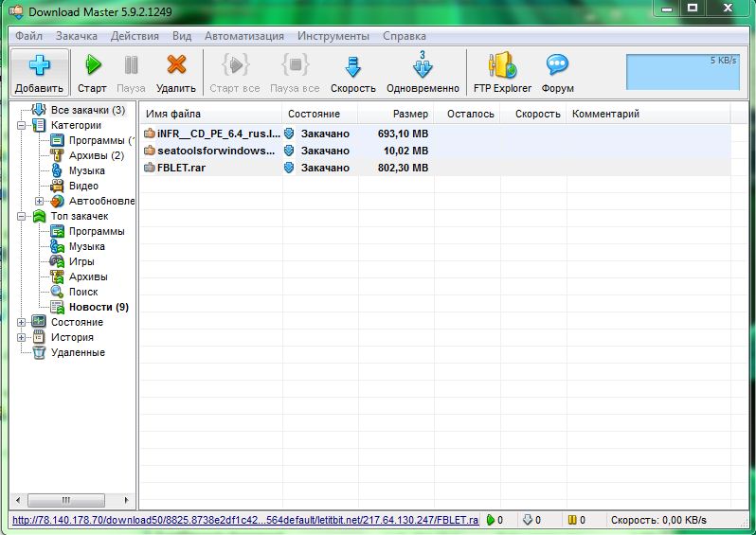Screen dimensions: 756x535
Task: Open the Скорость speed setting icon
Action: (x=352, y=65)
